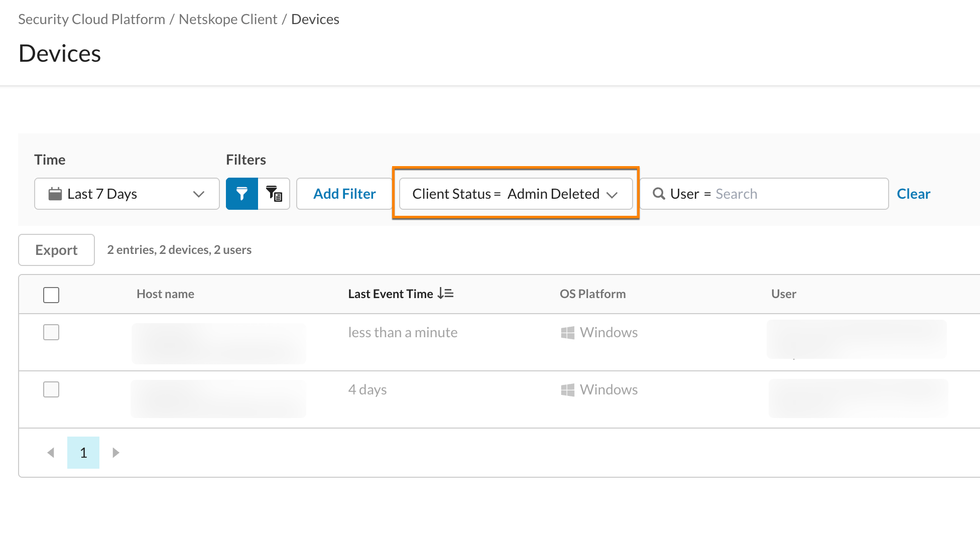The image size is (980, 548).
Task: Focus the User search input field
Action: pyautogui.click(x=764, y=194)
